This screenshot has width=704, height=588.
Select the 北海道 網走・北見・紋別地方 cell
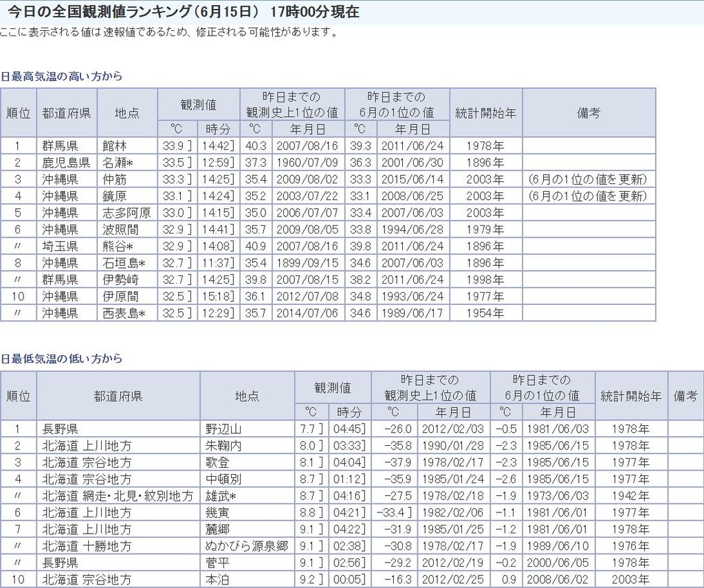(x=118, y=496)
